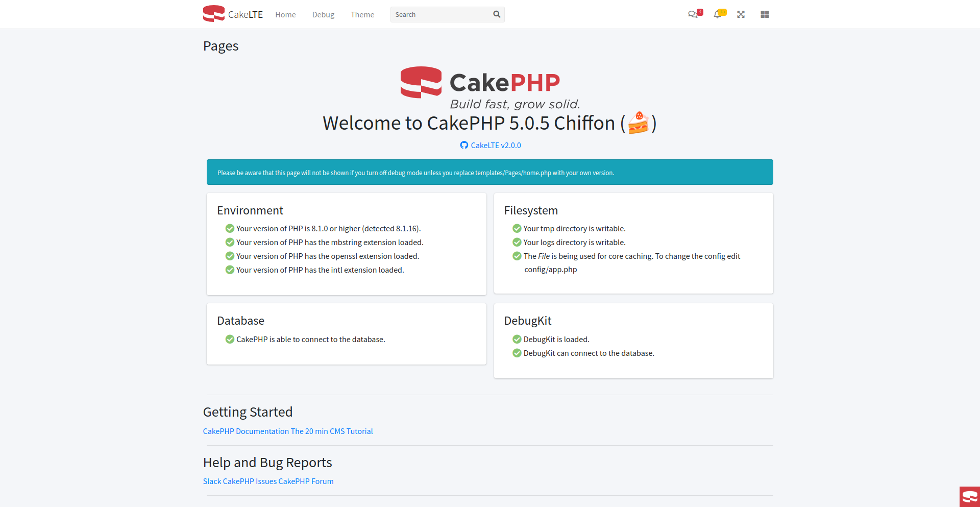The image size is (980, 507).
Task: Click check icon for openssl extension line
Action: point(230,256)
